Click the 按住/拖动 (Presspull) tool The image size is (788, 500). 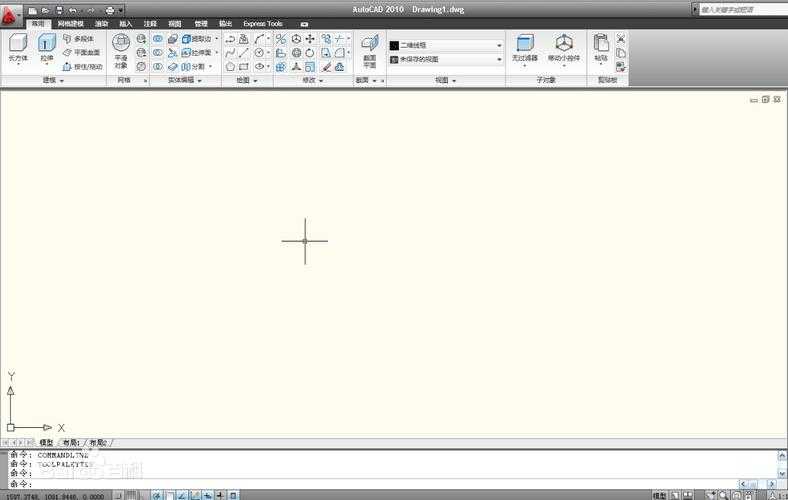[85, 67]
